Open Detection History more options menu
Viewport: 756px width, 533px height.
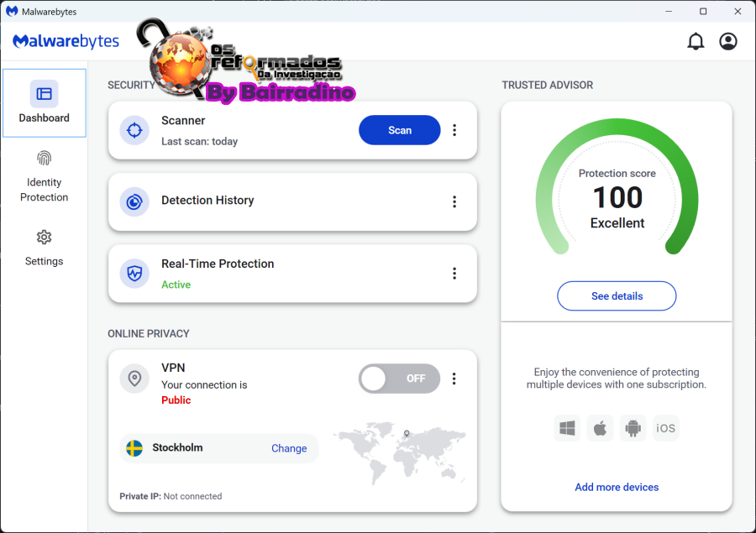click(454, 202)
